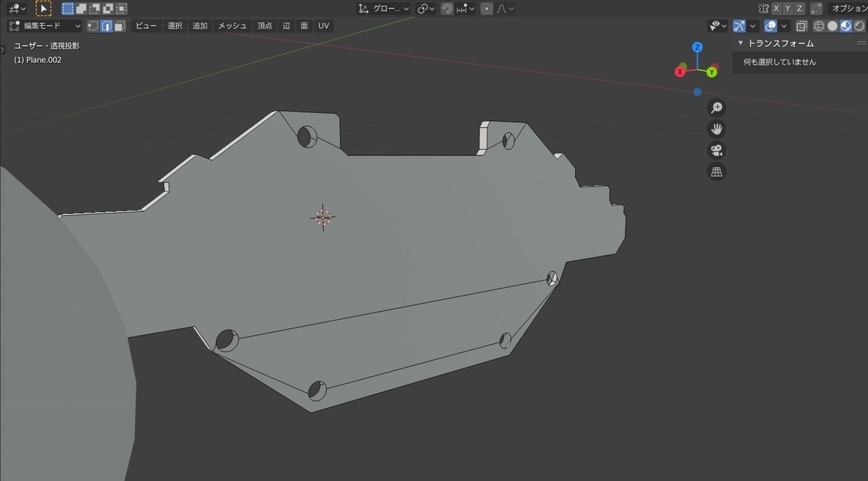Image resolution: width=868 pixels, height=481 pixels.
Task: Open the 選択 menu
Action: coord(175,26)
